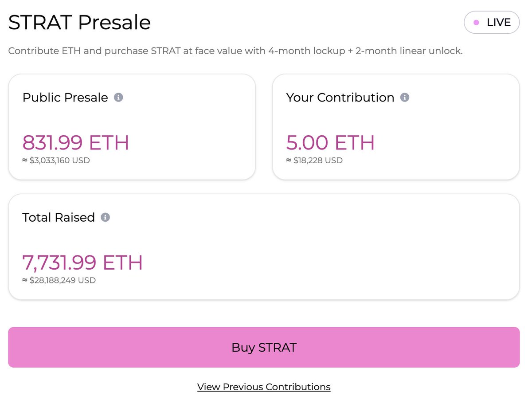The image size is (532, 400).
Task: Select the 831.99 ETH amount
Action: point(76,143)
